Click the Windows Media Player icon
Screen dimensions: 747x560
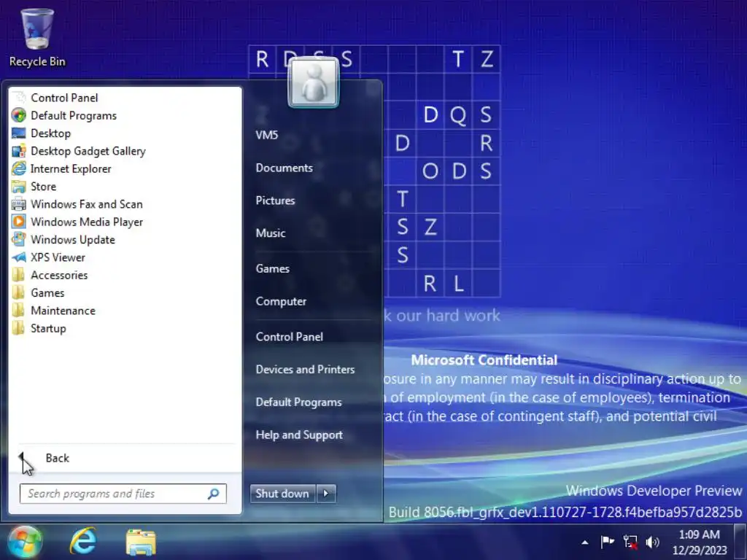[18, 222]
